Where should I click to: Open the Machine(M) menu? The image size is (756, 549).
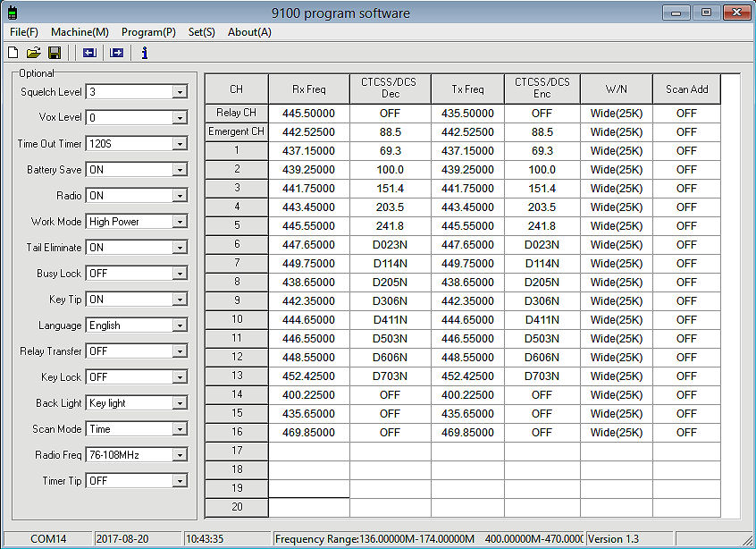point(80,31)
